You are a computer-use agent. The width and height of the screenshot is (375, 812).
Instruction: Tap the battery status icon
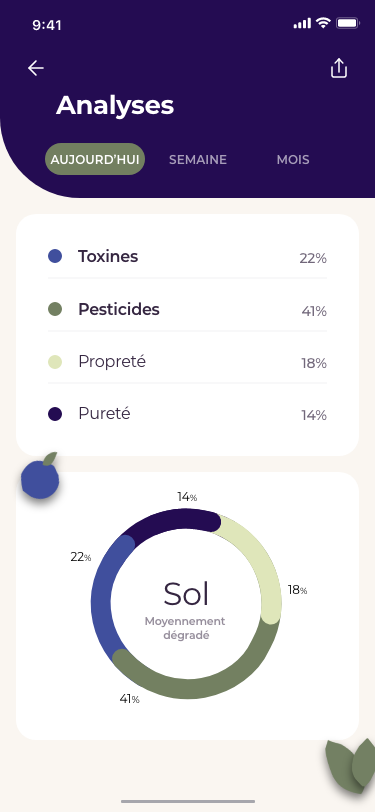coord(348,23)
